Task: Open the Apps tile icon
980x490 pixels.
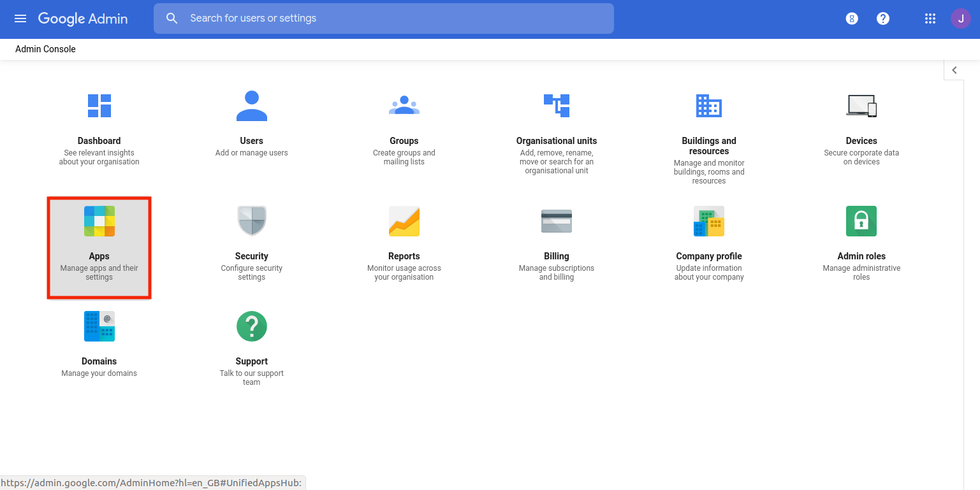Action: click(x=99, y=221)
